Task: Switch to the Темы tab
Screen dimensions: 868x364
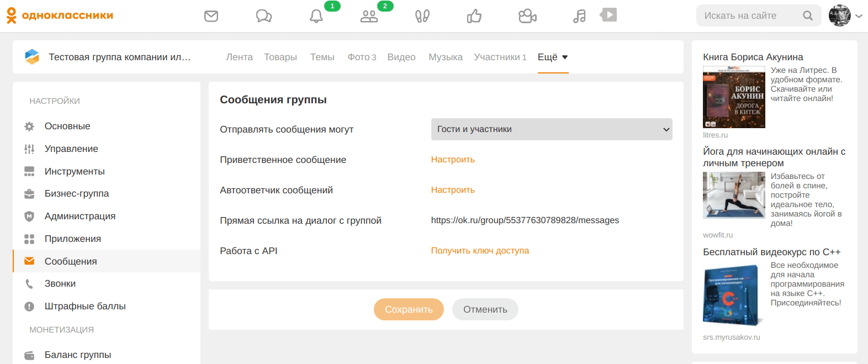Action: point(322,57)
